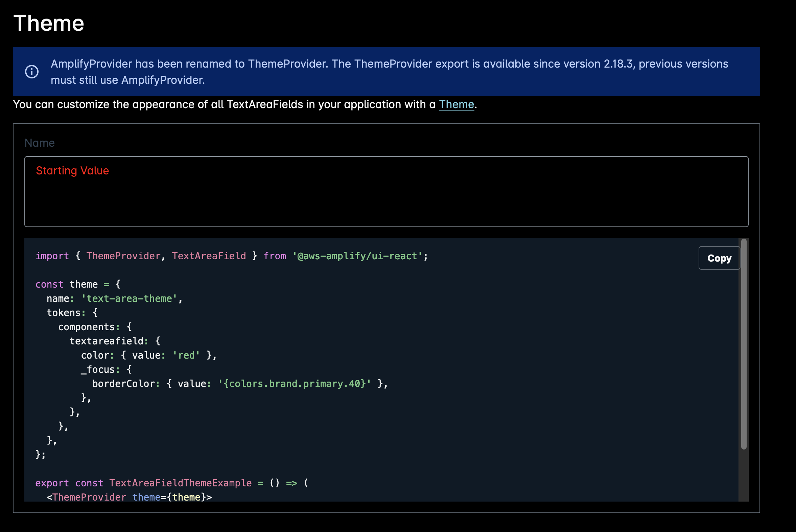Click the code block vertical scrollbar

coord(743,344)
